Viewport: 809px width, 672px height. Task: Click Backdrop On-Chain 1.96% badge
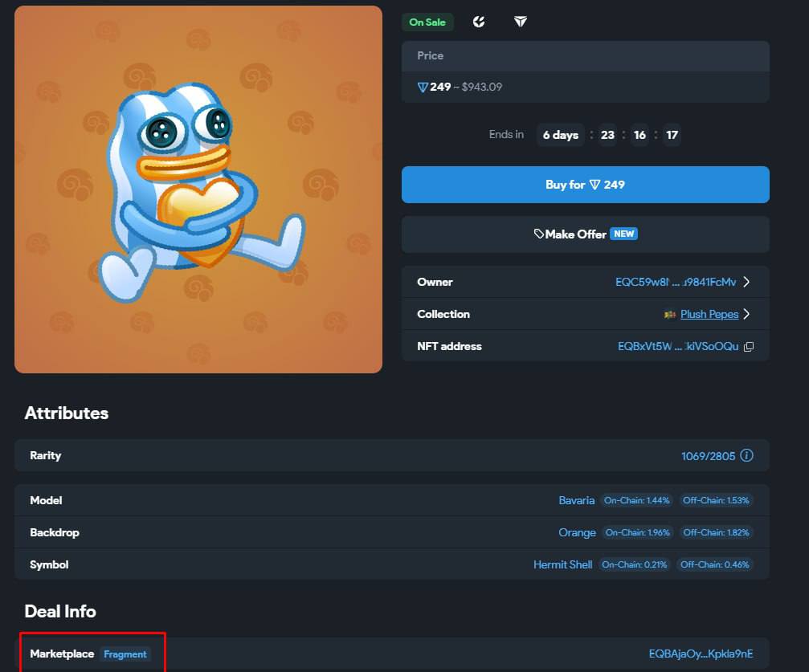(x=637, y=532)
